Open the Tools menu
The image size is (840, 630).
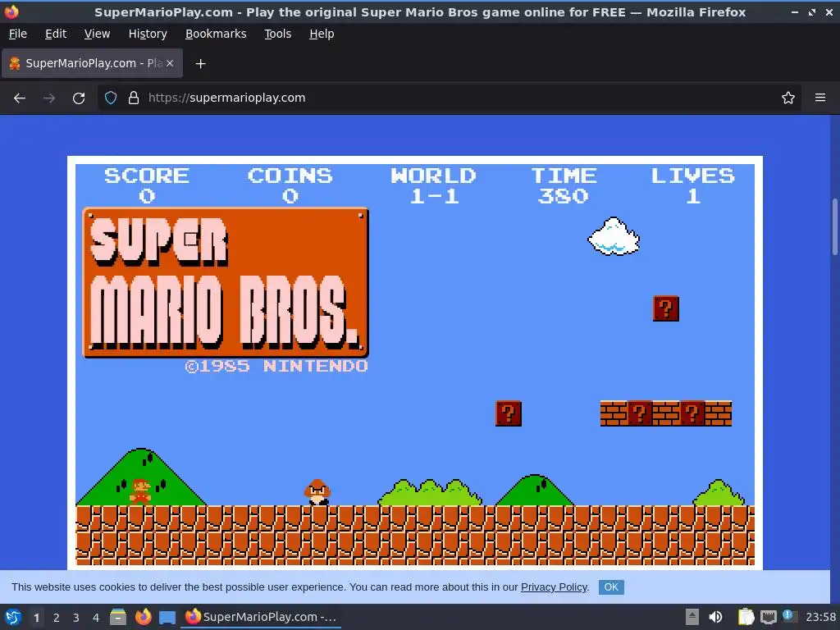coord(277,34)
